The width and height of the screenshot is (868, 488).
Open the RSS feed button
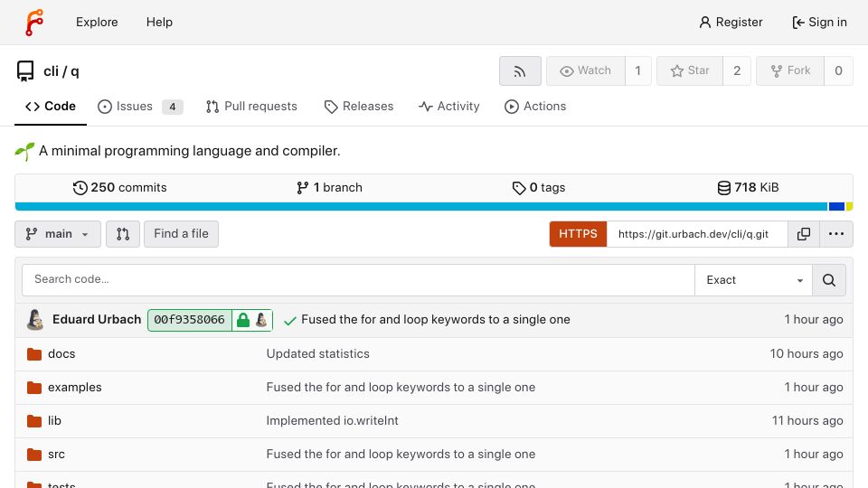(520, 70)
